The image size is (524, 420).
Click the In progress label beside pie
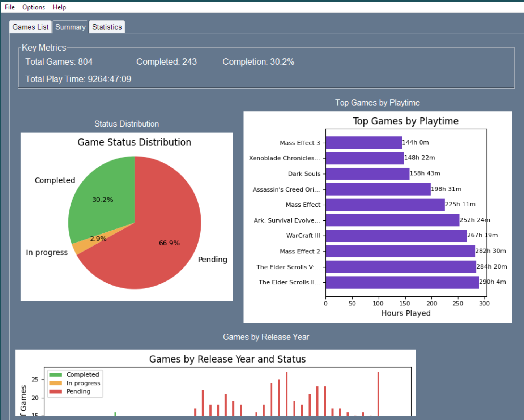pos(47,253)
